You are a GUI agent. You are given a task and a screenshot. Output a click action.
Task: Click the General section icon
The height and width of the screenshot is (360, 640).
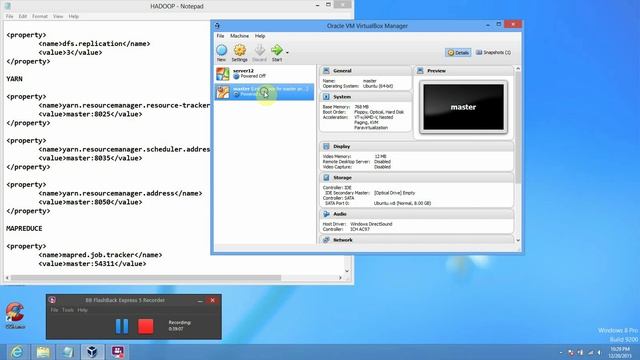pyautogui.click(x=326, y=71)
